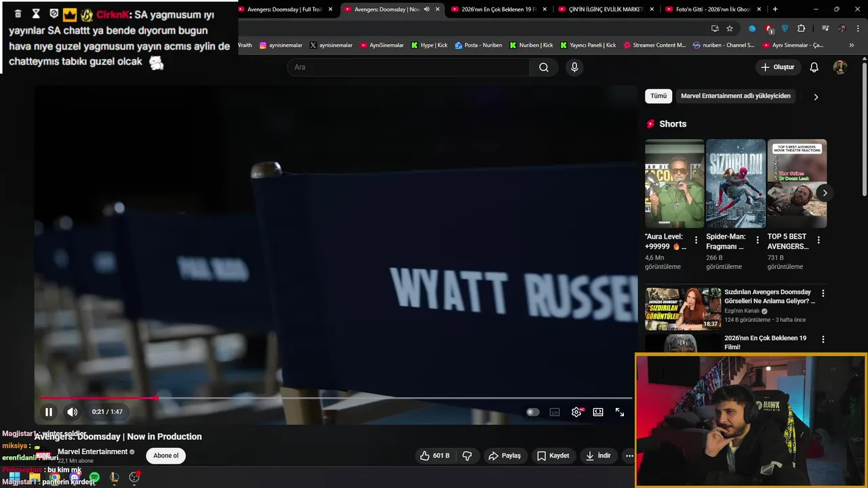Switch to "2026'nın En Çok Beklenen 19" tab
The width and height of the screenshot is (868, 488).
pyautogui.click(x=498, y=9)
